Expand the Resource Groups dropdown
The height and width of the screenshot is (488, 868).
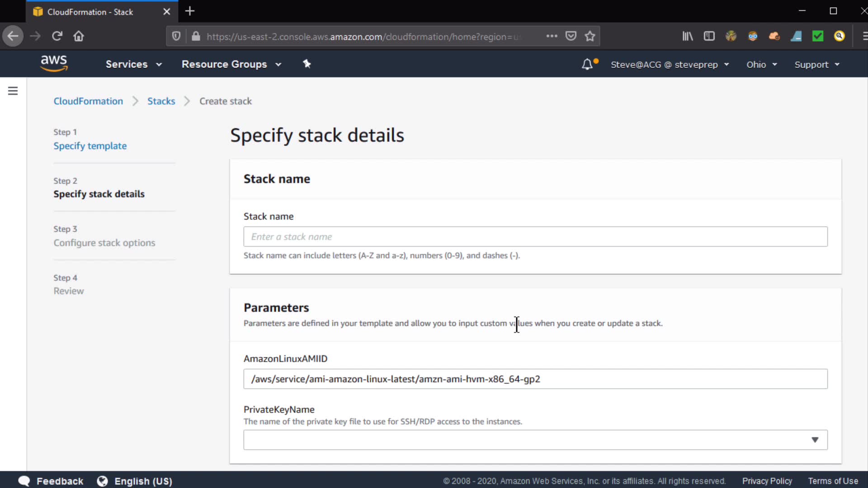point(231,64)
